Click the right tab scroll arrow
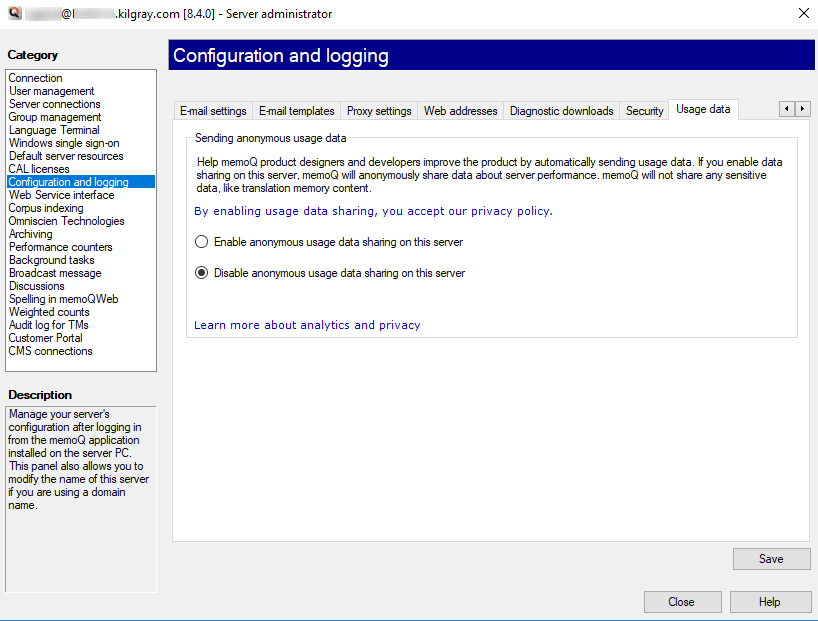The width and height of the screenshot is (818, 621). pyautogui.click(x=801, y=109)
